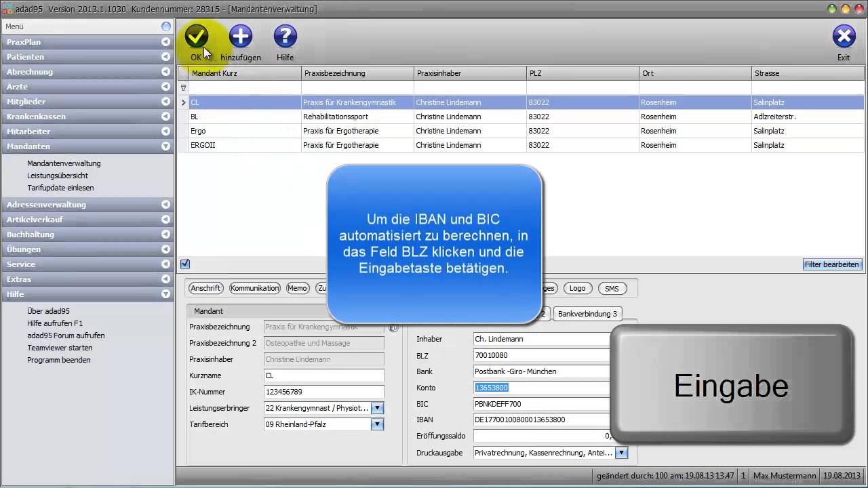Open the Druckausgabe dropdown
The image size is (868, 488).
click(621, 453)
